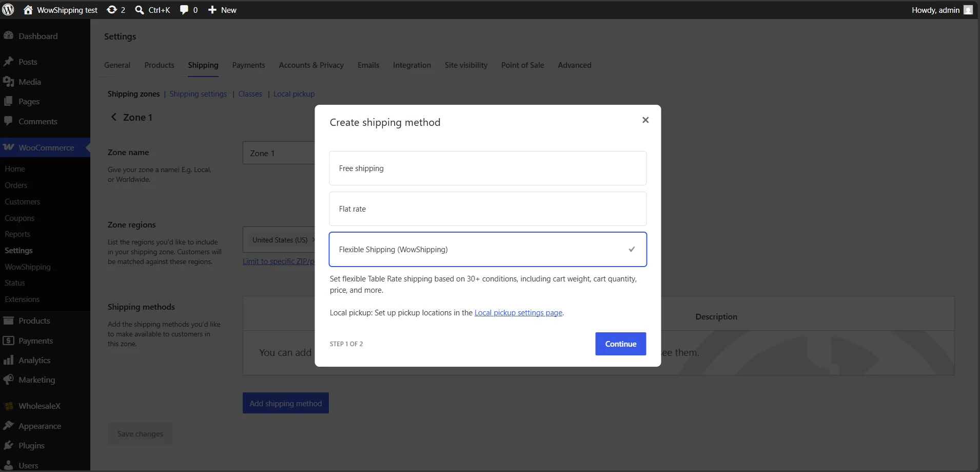Click the Limit to specific ZIP link
This screenshot has height=472, width=980.
click(x=279, y=261)
